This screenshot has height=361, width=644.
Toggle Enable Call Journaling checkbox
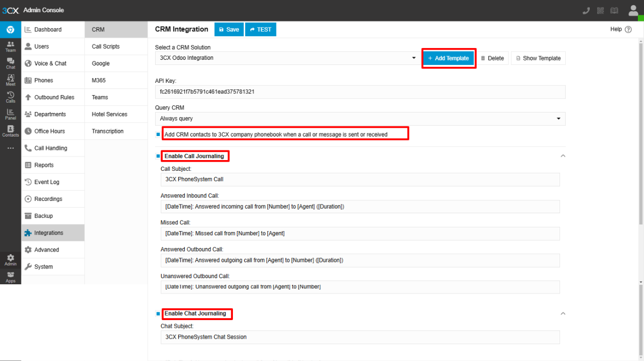point(158,156)
